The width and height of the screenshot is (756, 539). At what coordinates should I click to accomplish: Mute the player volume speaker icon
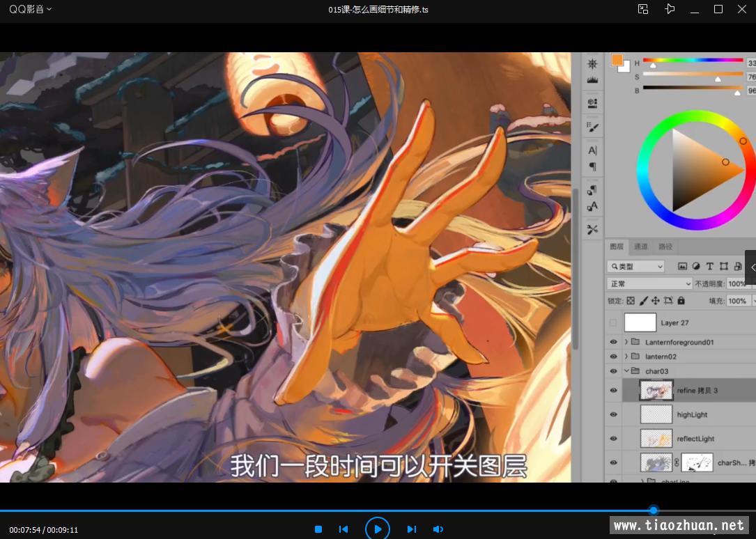coord(438,529)
